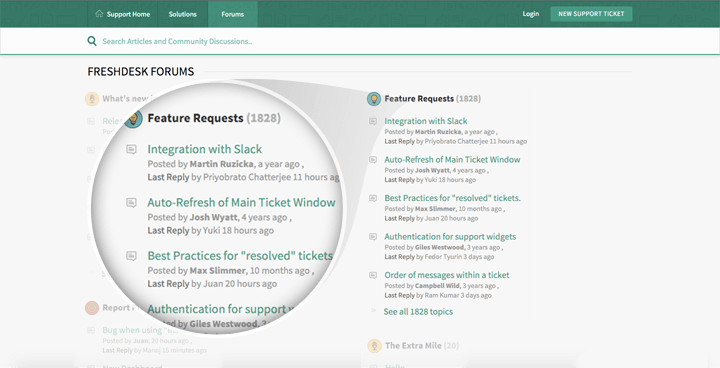Open The Extra Mile forum heading

(422, 345)
